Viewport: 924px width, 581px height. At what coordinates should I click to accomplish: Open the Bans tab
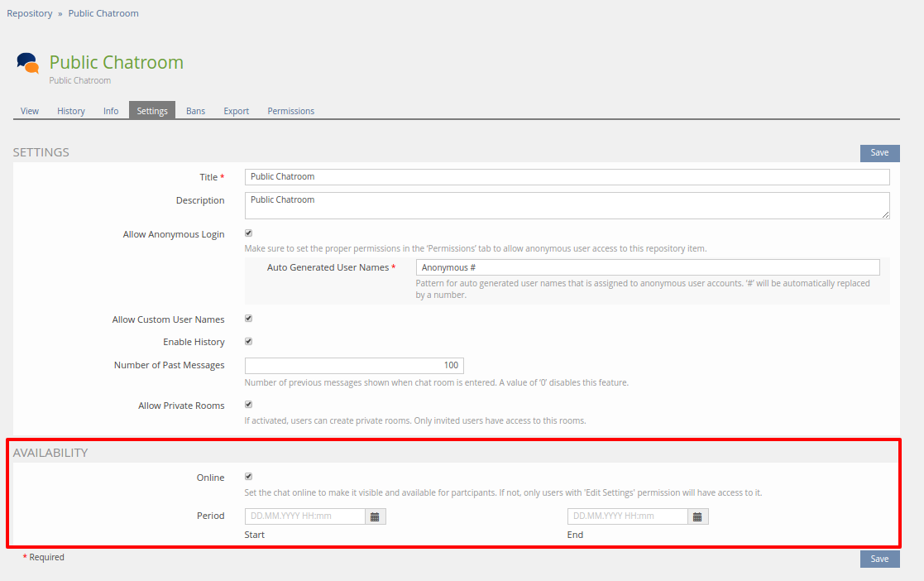(195, 111)
